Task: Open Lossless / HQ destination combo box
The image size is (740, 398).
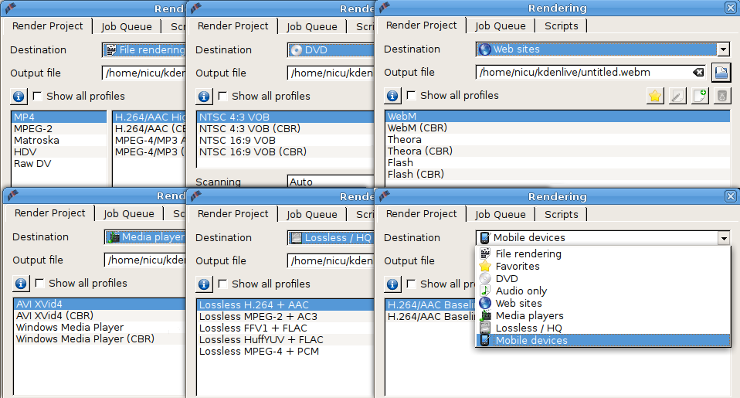Action: pyautogui.click(x=330, y=238)
